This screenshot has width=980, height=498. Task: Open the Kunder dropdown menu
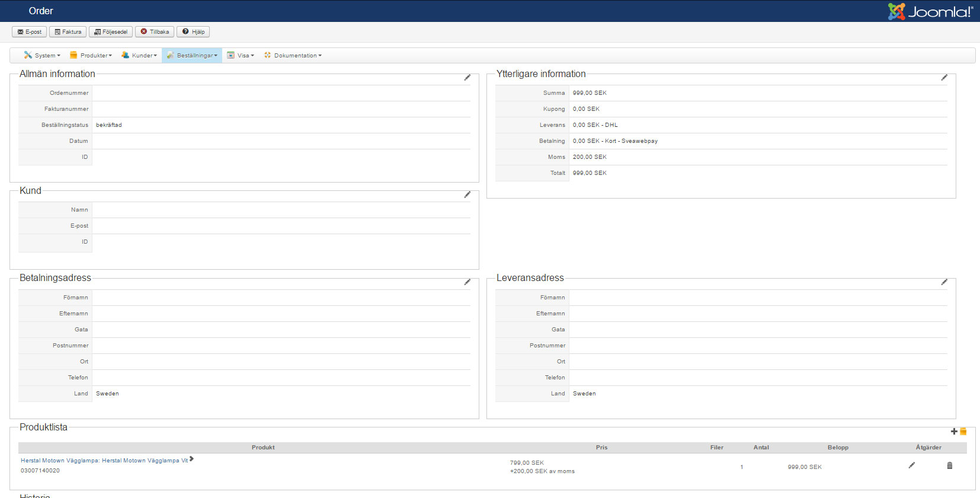coord(139,56)
